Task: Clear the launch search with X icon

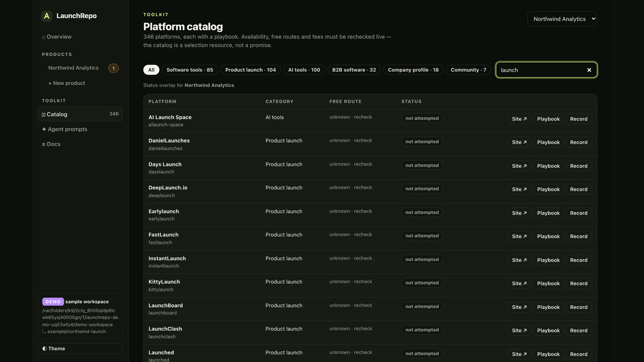Action: point(589,70)
